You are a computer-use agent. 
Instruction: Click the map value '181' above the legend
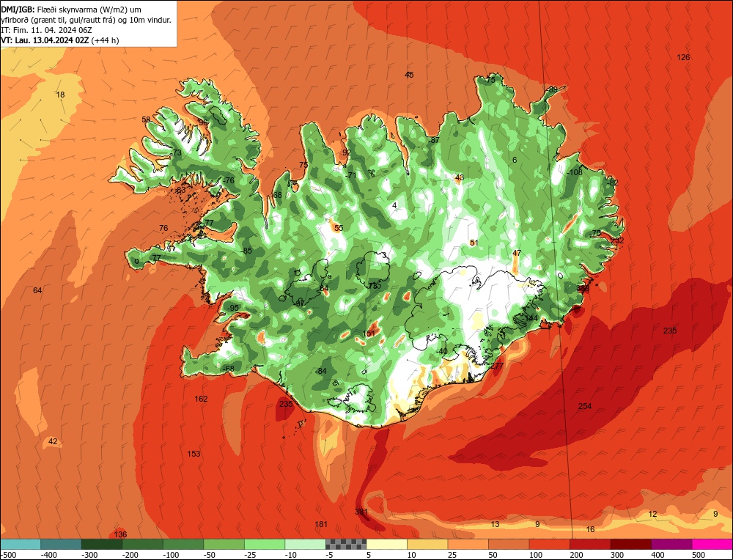[x=321, y=524]
